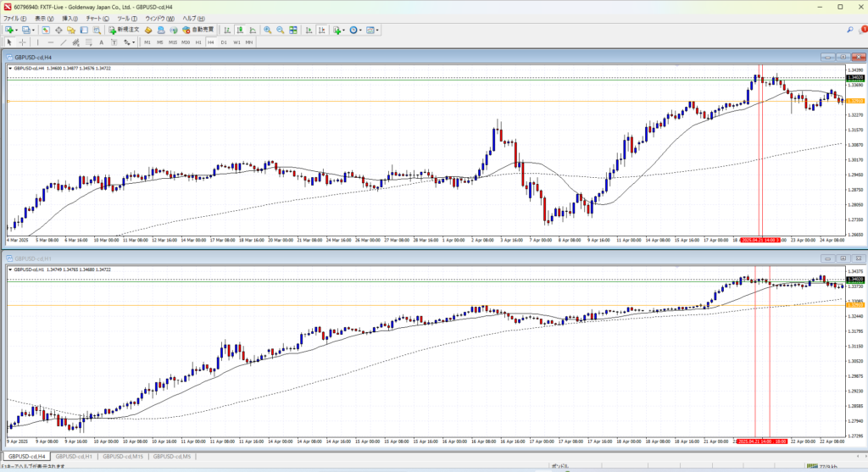Select the text label tool
868x472 pixels.
click(101, 42)
